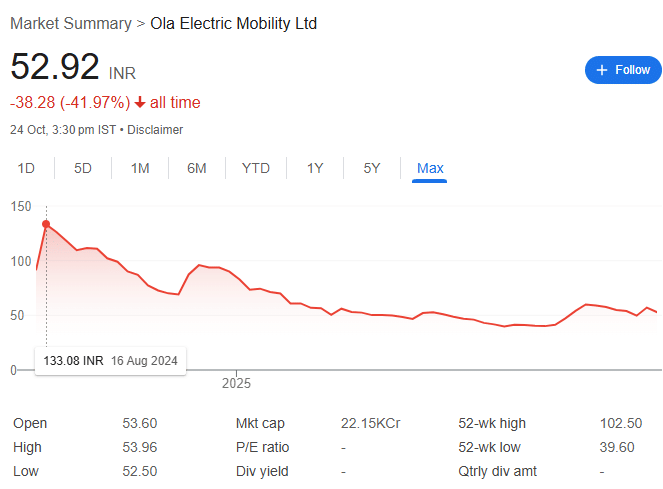The image size is (663, 489).
Task: Click the 52-wk high value 102.50
Action: [x=621, y=423]
